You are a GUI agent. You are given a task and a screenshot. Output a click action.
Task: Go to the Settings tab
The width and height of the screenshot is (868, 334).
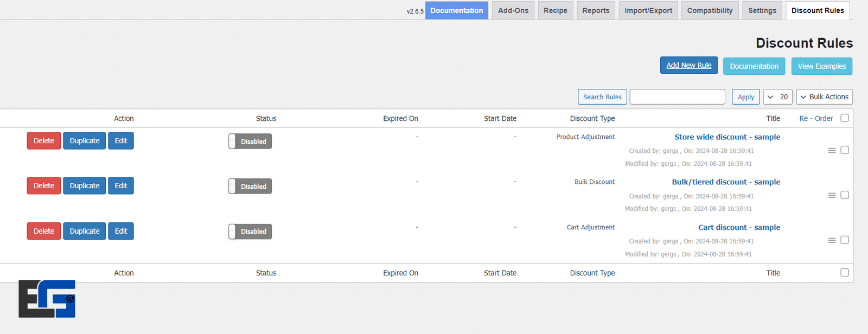[x=762, y=10]
